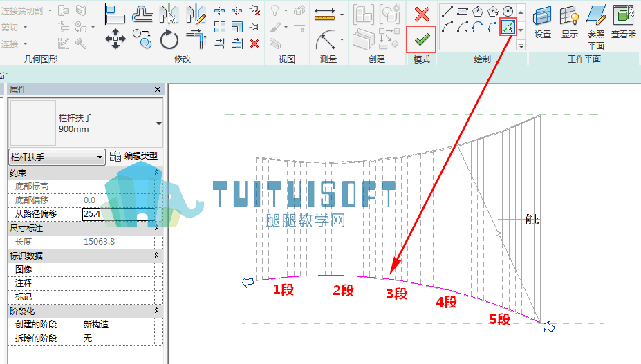Collapse the 尺寸标注 properties section
641x364 pixels.
click(156, 229)
